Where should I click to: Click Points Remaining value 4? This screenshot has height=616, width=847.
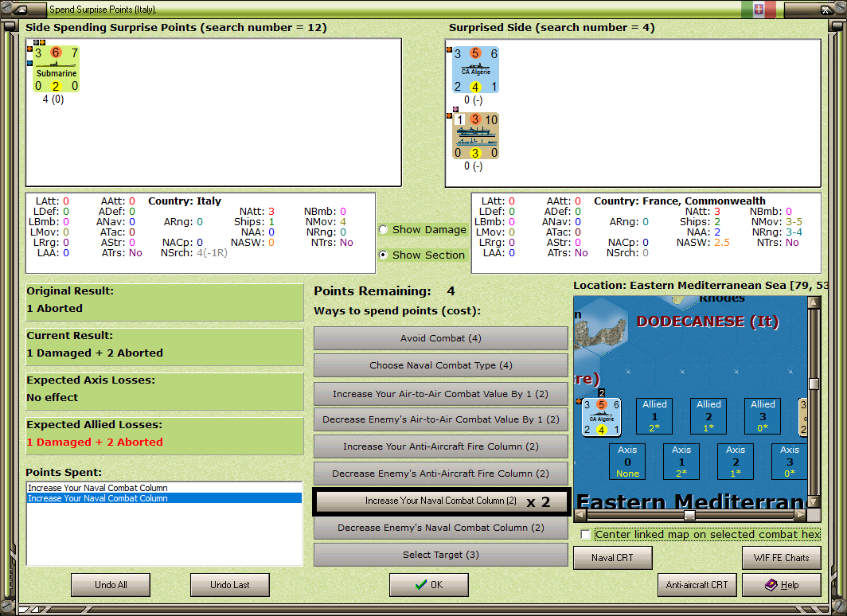tap(451, 291)
